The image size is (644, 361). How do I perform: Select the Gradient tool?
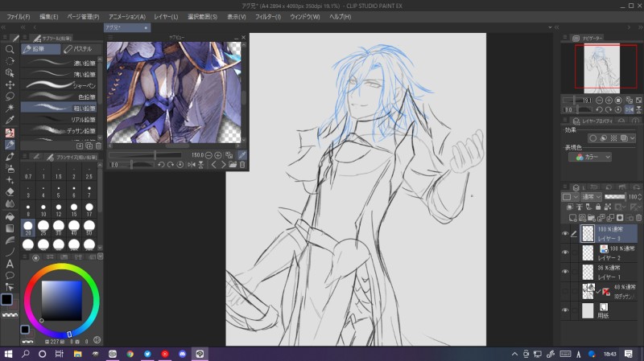pyautogui.click(x=10, y=228)
